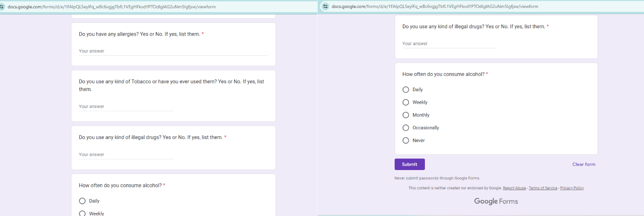The image size is (644, 216).
Task: Click the Clear form link
Action: pyautogui.click(x=584, y=165)
